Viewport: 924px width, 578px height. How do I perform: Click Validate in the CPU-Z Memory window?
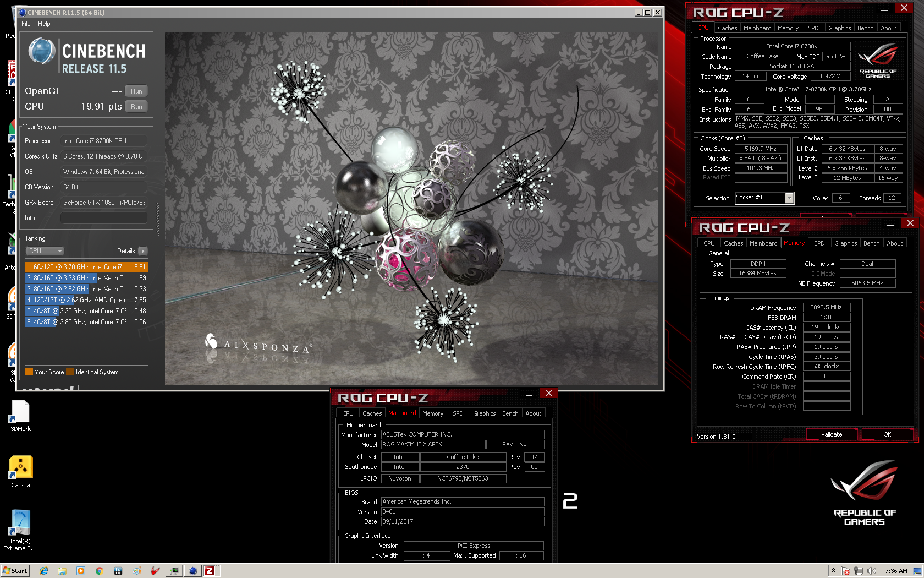tap(832, 434)
